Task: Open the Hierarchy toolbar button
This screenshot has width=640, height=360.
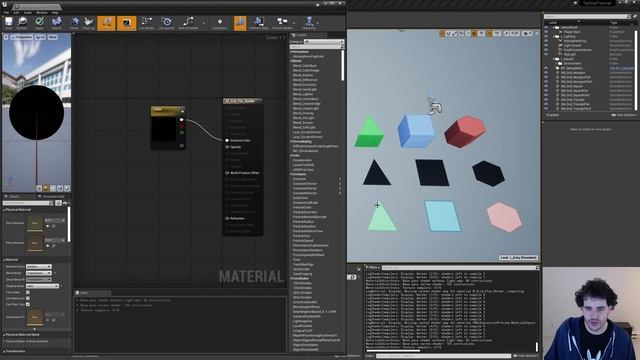Action: tap(309, 23)
